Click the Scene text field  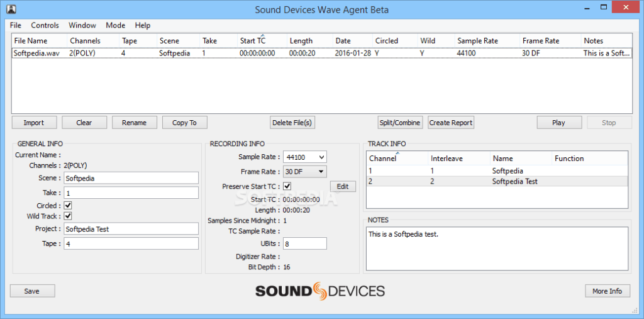131,178
